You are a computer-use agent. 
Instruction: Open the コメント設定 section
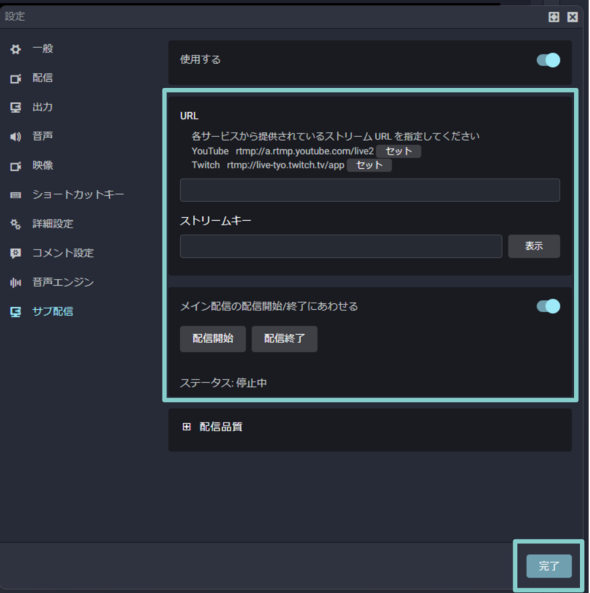[x=63, y=253]
